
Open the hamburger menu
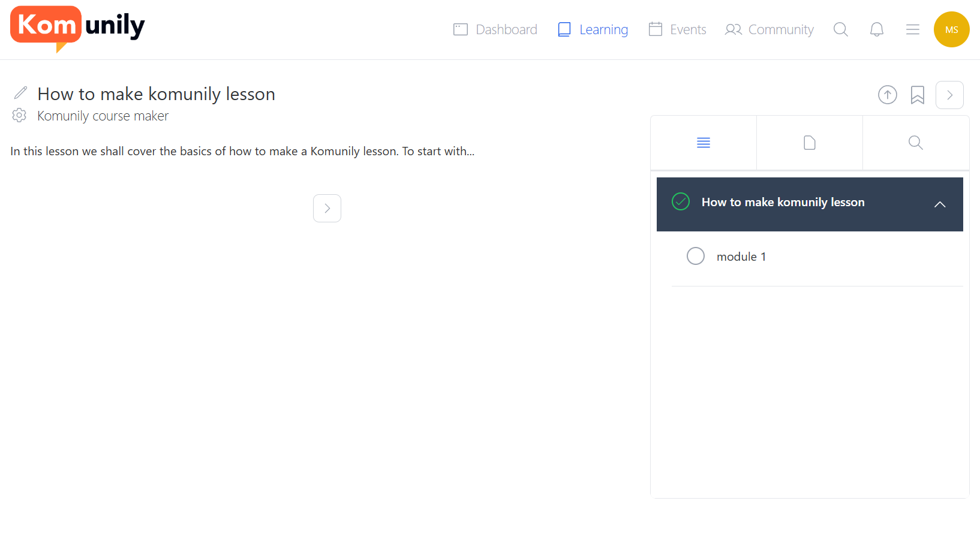tap(913, 29)
